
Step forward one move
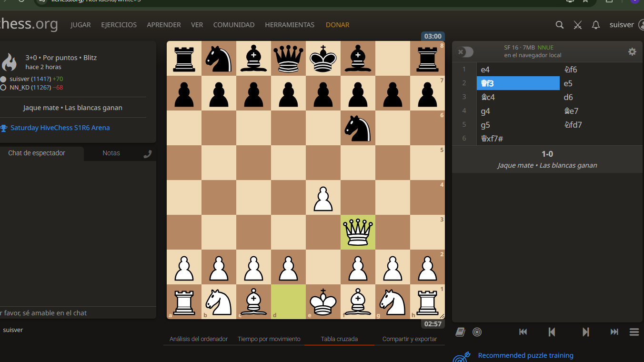tap(586, 332)
